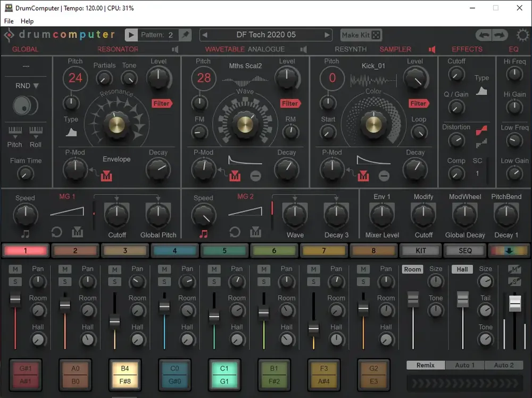Select the red distortion type icon
This screenshot has width=532, height=398.
click(481, 130)
